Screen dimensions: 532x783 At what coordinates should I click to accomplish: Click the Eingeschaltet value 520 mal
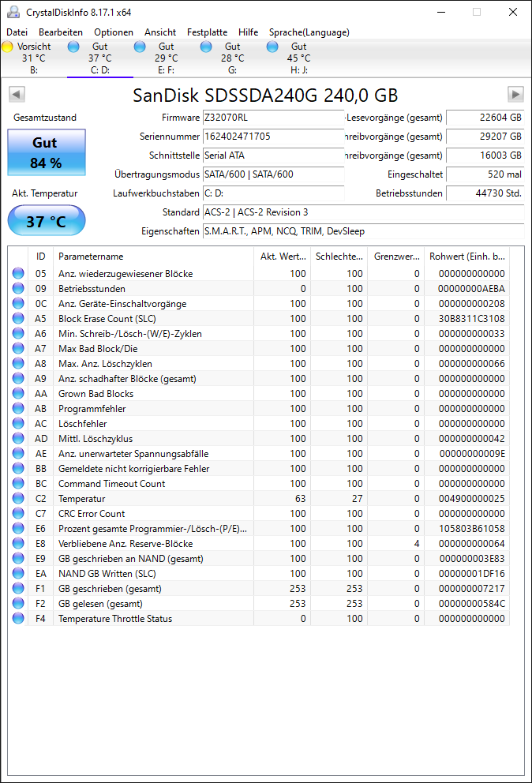[485, 174]
